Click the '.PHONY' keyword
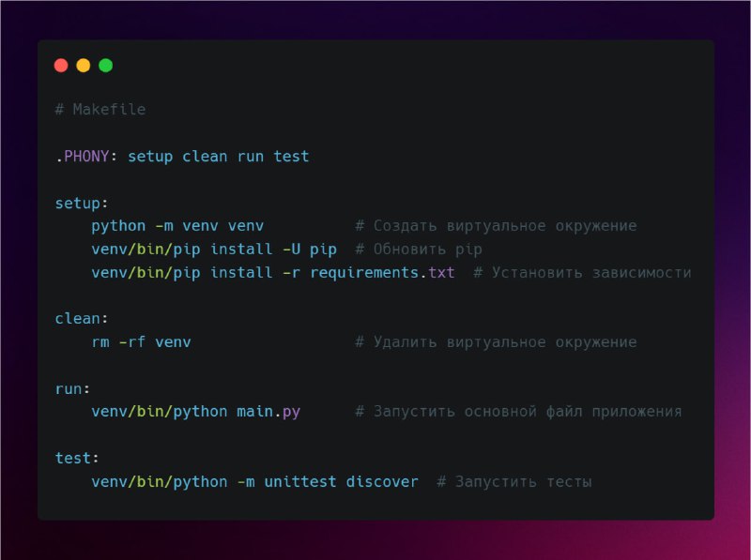 [83, 157]
